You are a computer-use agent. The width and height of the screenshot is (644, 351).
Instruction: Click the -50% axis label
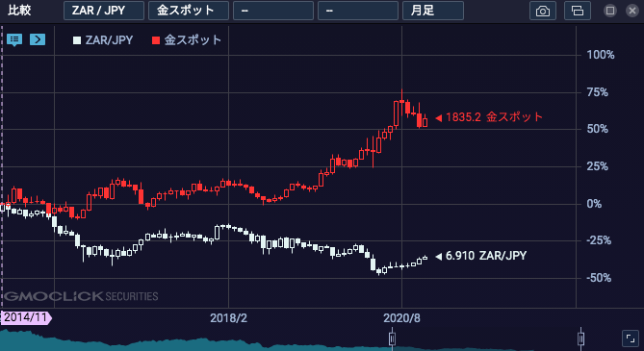coord(599,278)
